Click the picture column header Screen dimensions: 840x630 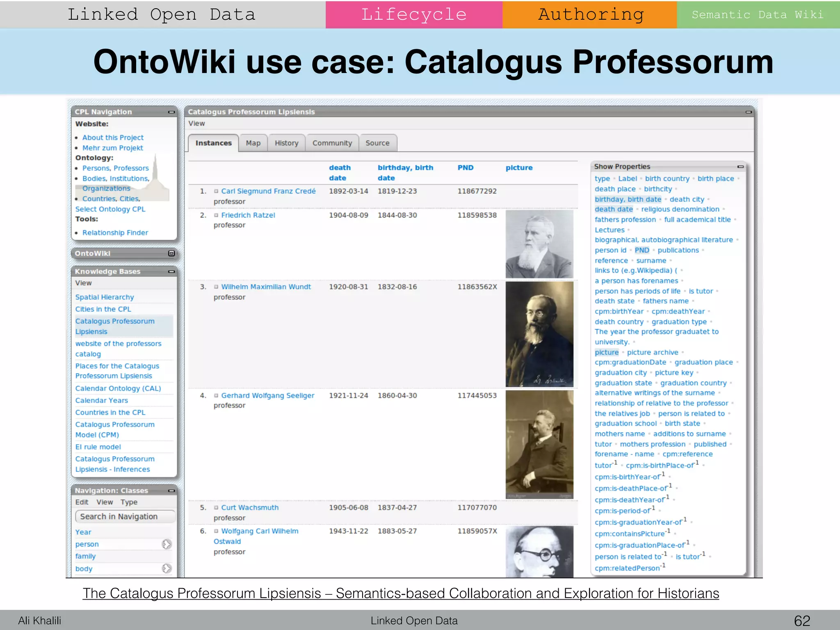(x=519, y=168)
